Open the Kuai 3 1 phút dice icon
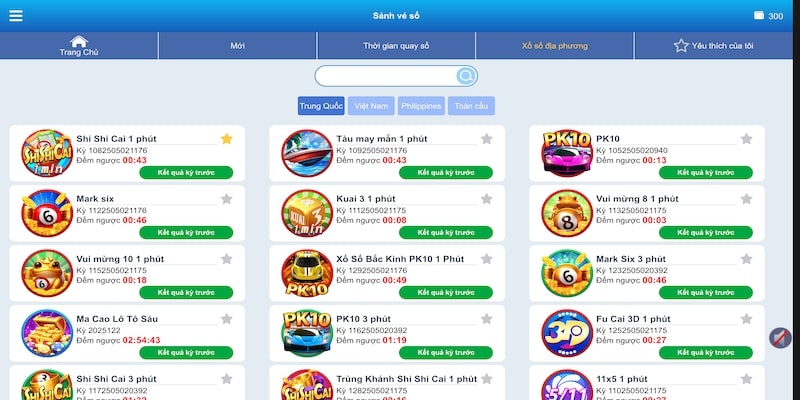 click(307, 213)
